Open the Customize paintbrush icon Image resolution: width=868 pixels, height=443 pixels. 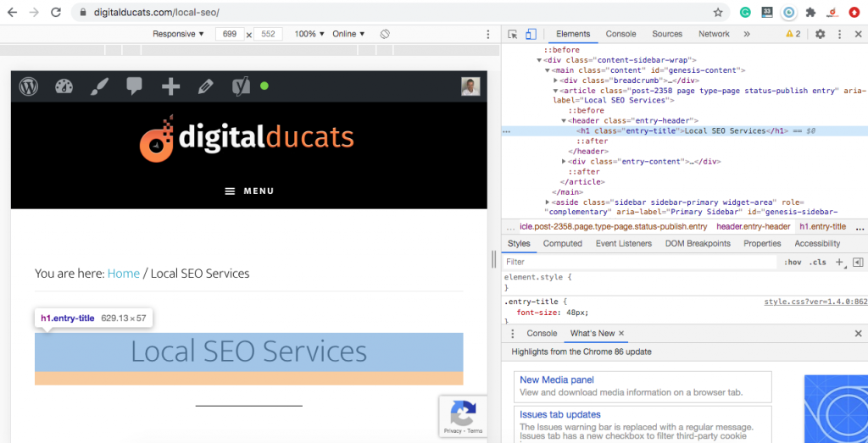(x=100, y=86)
